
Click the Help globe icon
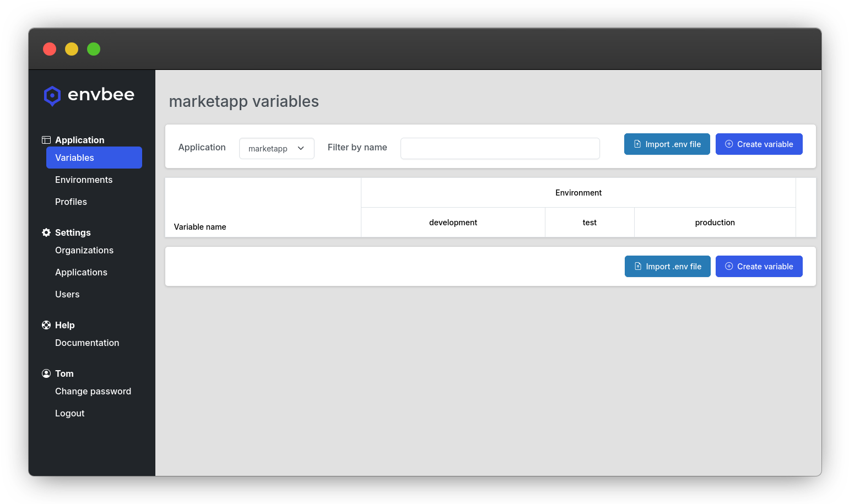click(46, 324)
